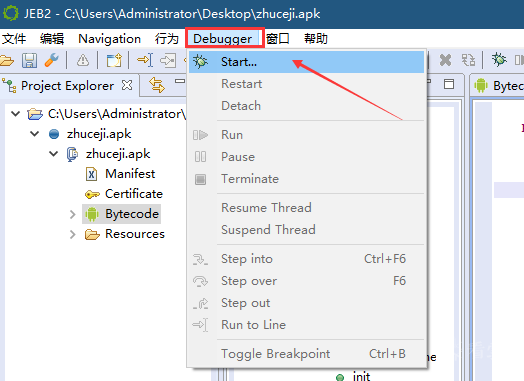The width and height of the screenshot is (524, 381).
Task: Click the Step out arrow icon
Action: (x=200, y=303)
